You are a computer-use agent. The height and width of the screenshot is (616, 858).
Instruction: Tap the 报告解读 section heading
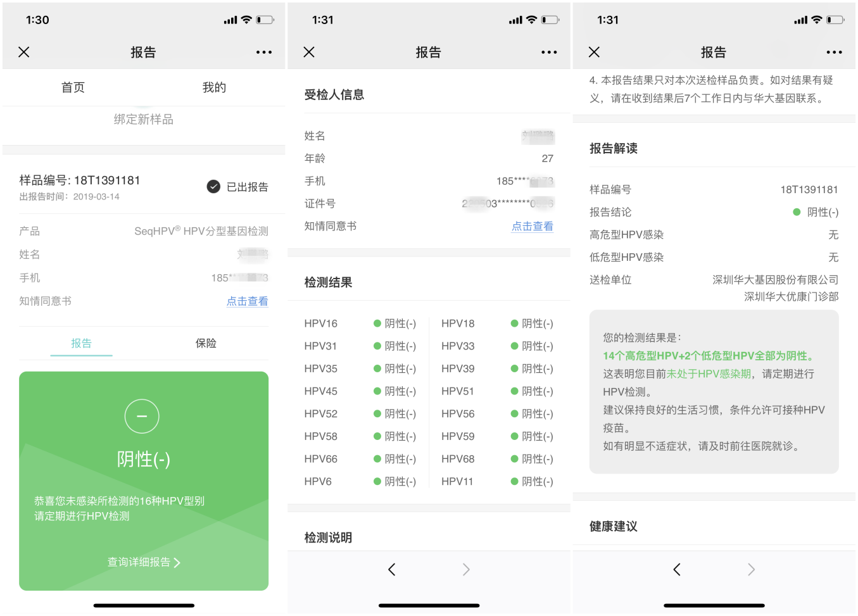[x=614, y=148]
